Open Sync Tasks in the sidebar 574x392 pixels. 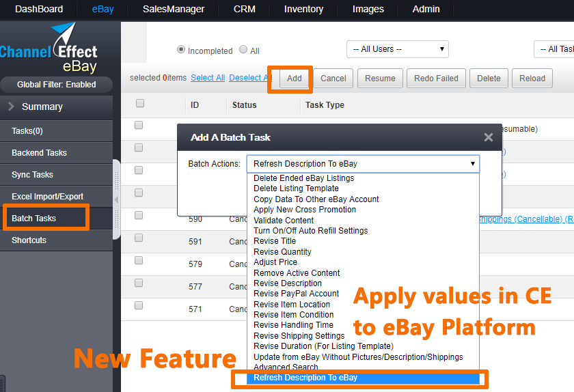click(56, 175)
